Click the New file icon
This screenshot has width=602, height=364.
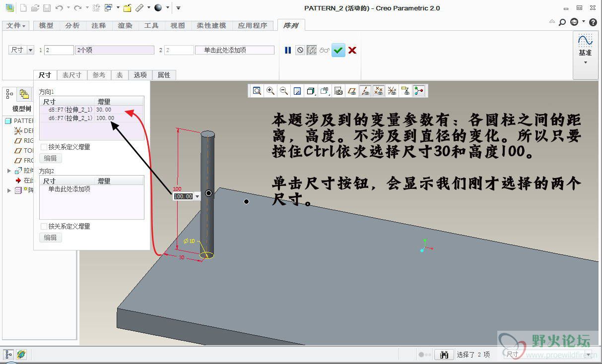coord(23,8)
